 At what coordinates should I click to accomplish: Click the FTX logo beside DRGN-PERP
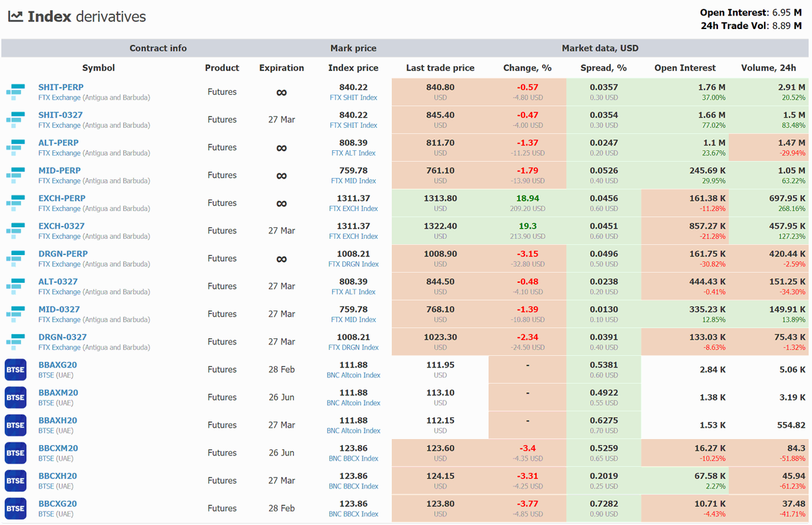click(15, 258)
